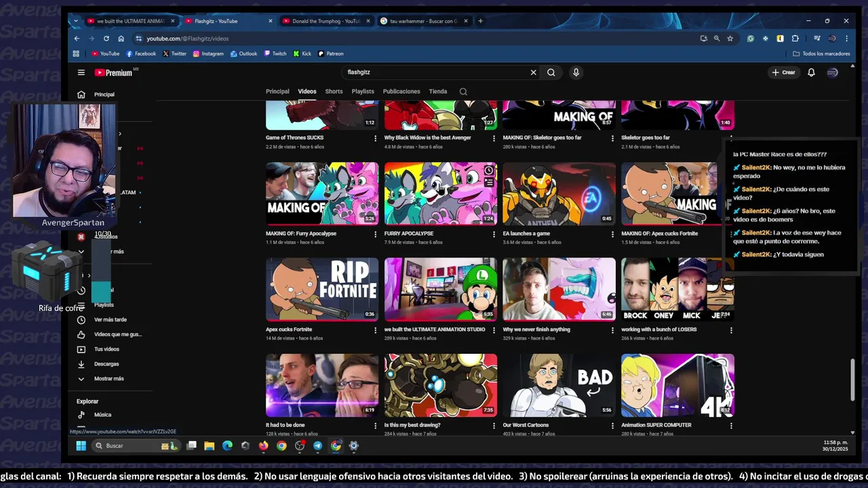Click the Crear button
This screenshot has height=488, width=868.
tap(783, 73)
